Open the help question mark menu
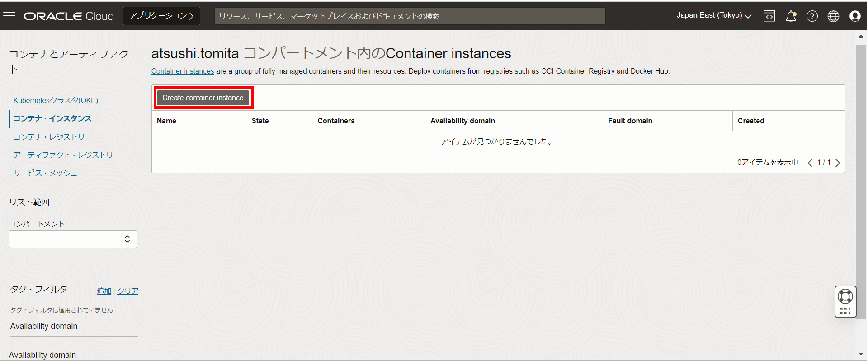The image size is (868, 361). click(812, 16)
